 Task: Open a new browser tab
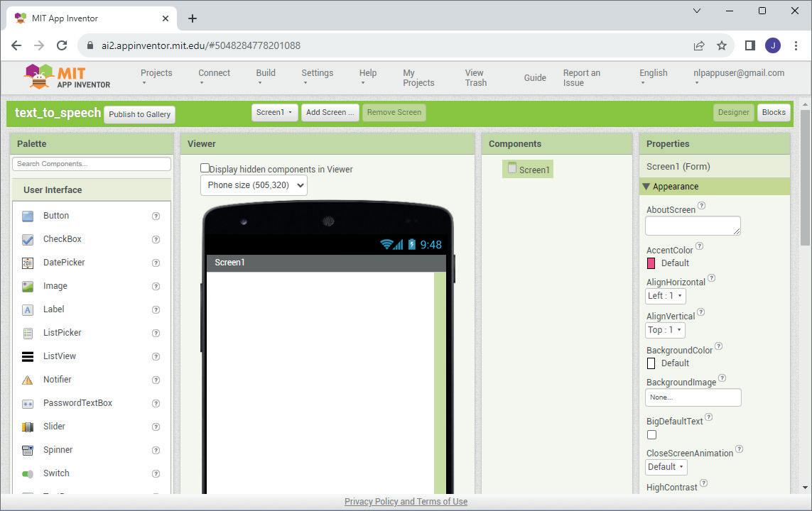click(x=193, y=18)
